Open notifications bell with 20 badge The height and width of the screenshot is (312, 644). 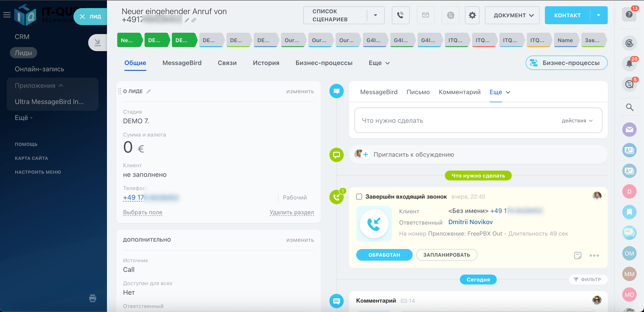(x=629, y=63)
